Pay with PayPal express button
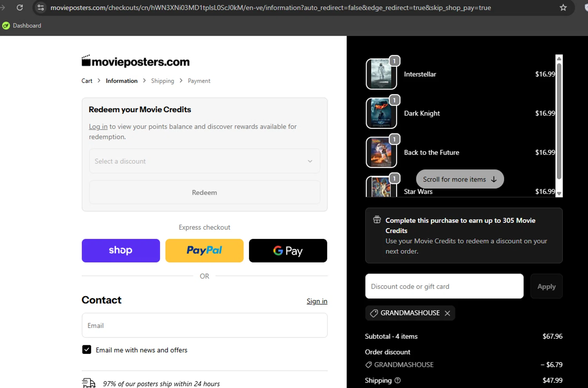 204,251
